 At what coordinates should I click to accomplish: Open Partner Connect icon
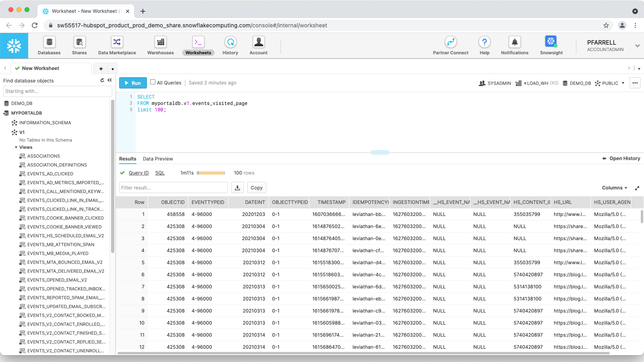click(x=450, y=42)
